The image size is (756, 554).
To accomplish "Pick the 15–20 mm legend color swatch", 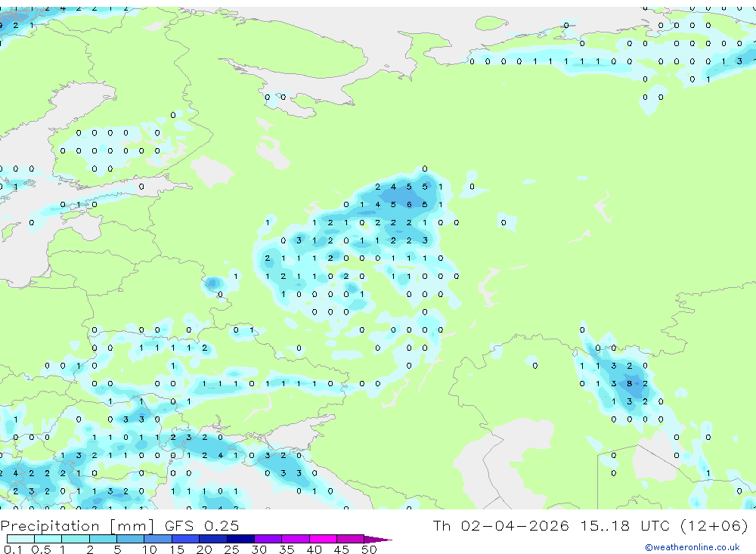I will coord(186,539).
